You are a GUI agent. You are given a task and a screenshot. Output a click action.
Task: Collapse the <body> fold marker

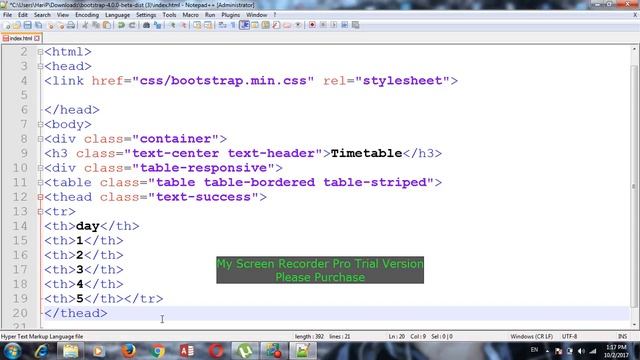coord(40,124)
